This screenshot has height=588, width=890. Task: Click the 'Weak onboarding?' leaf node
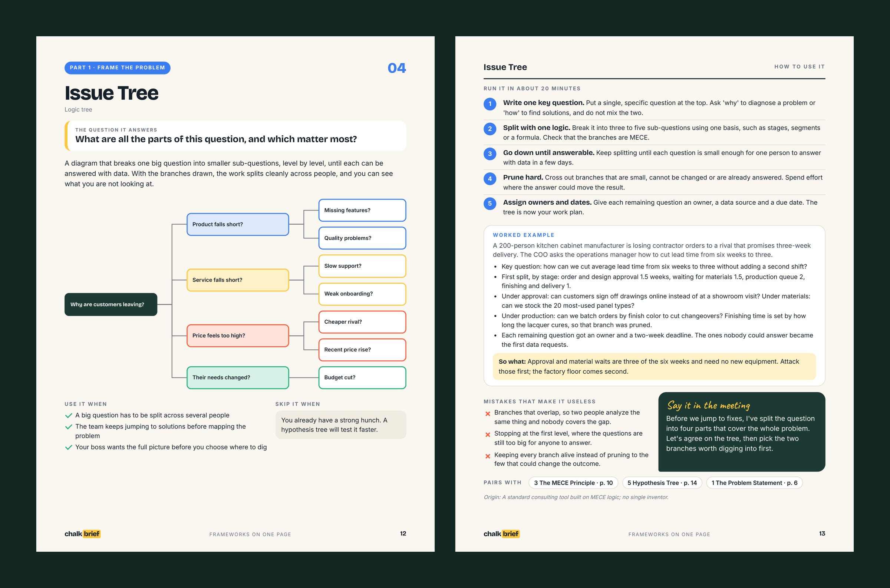pos(362,294)
